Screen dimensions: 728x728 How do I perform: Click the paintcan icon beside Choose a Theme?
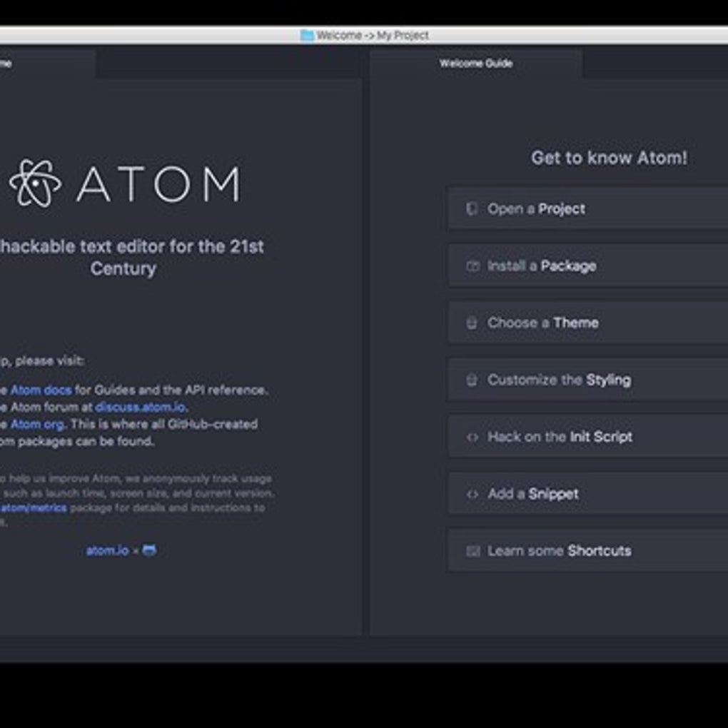tap(472, 323)
